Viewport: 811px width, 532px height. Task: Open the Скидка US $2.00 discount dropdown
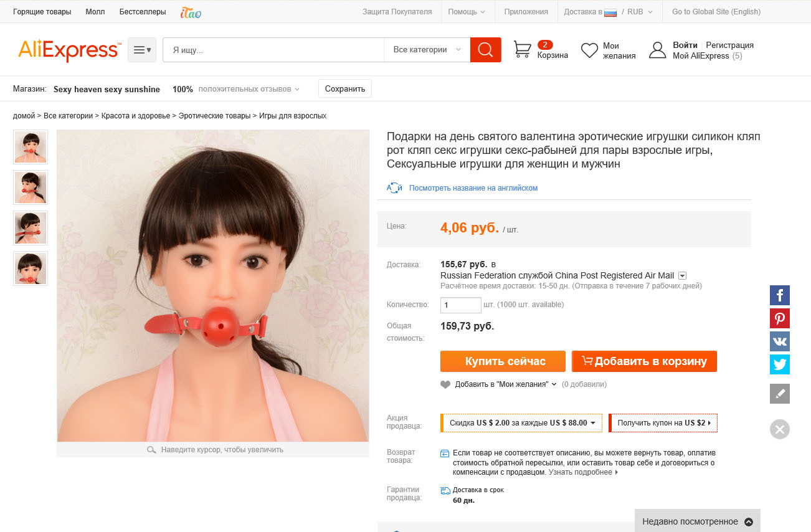(x=522, y=423)
